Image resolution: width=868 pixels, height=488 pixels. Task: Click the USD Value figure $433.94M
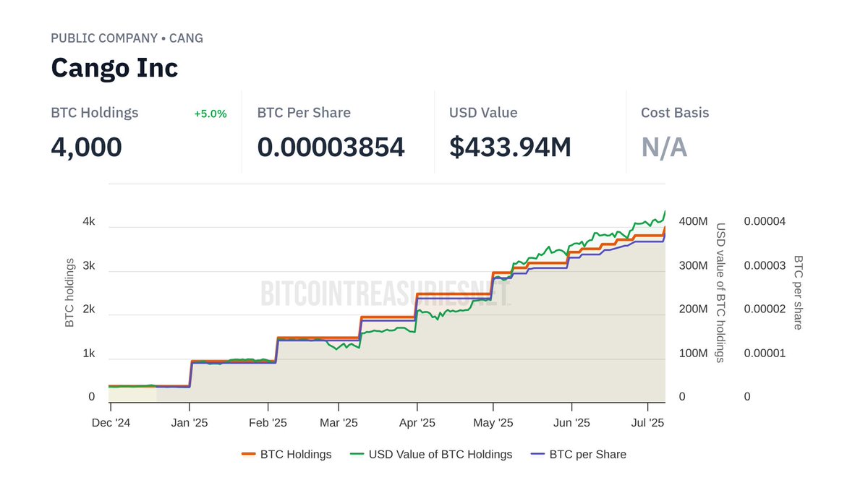[510, 147]
